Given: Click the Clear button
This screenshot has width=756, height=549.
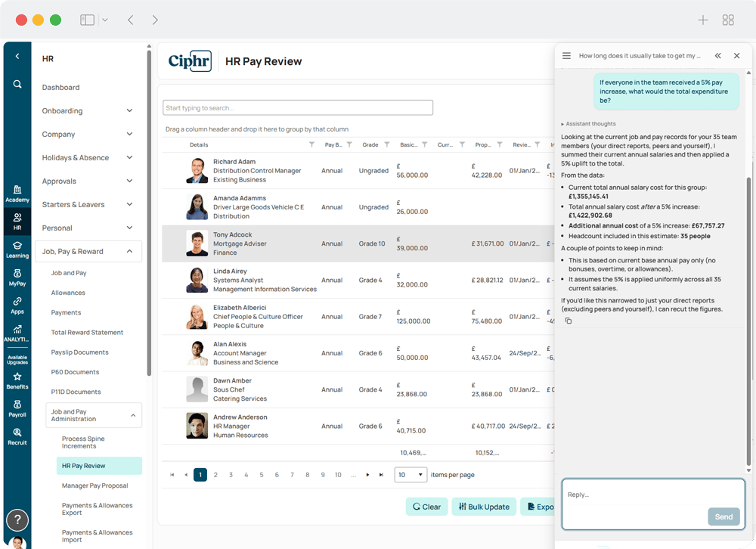Looking at the screenshot, I should click(x=426, y=507).
